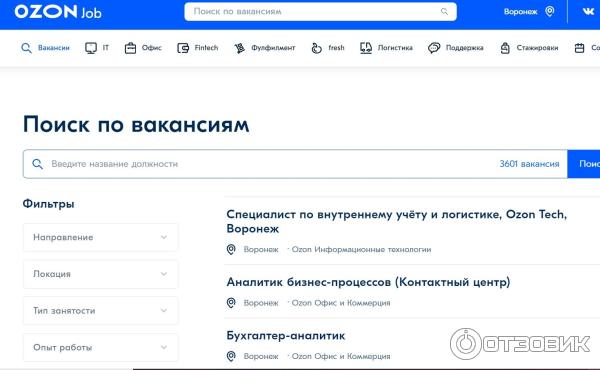600x370 pixels.
Task: Open the VK social icon
Action: [x=588, y=11]
